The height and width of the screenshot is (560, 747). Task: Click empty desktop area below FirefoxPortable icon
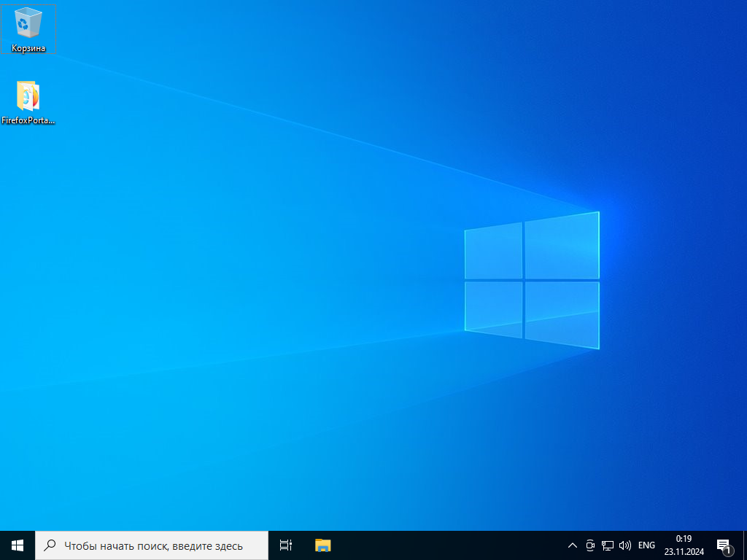(29, 219)
